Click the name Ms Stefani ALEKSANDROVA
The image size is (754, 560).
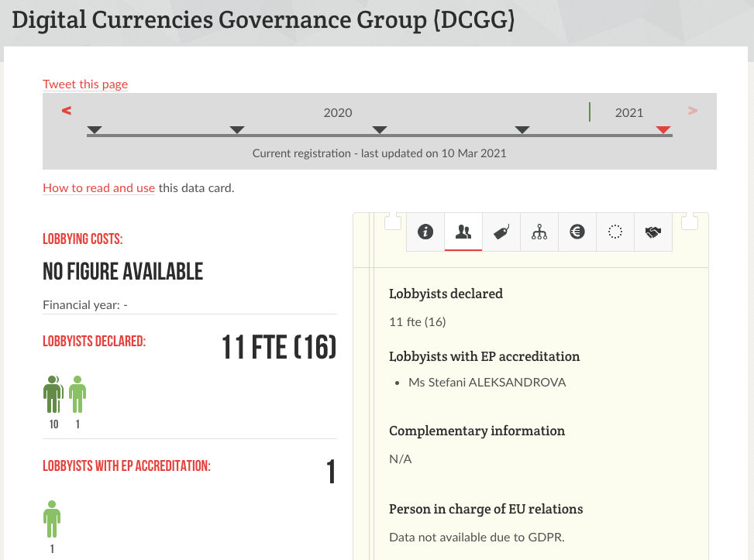487,383
